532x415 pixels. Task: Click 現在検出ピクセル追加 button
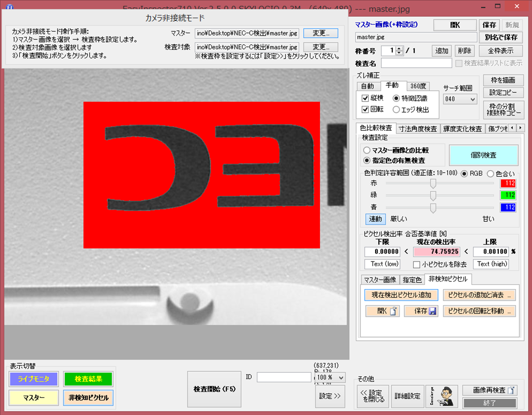point(401,295)
